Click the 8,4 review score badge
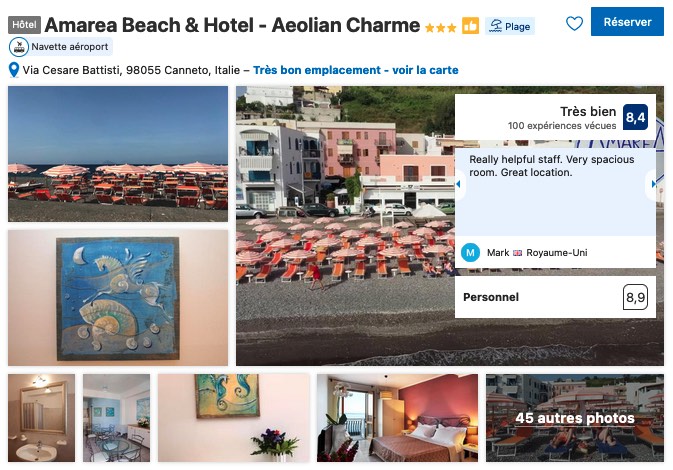The image size is (673, 470). [635, 117]
